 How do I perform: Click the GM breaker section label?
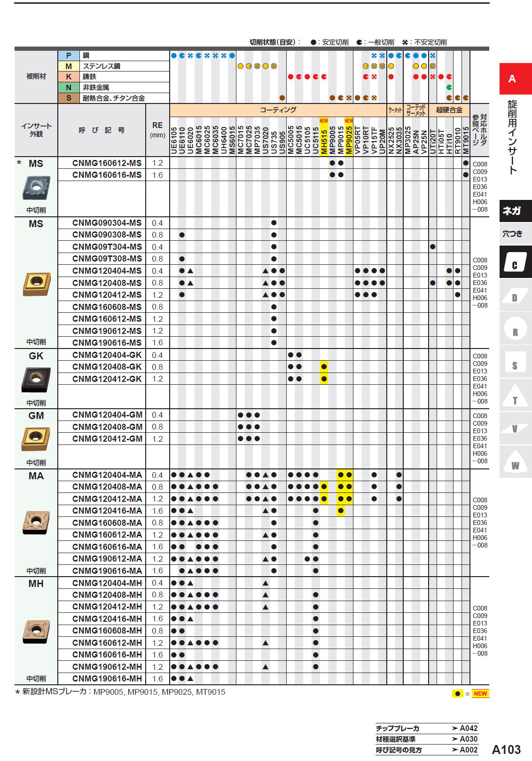[36, 416]
